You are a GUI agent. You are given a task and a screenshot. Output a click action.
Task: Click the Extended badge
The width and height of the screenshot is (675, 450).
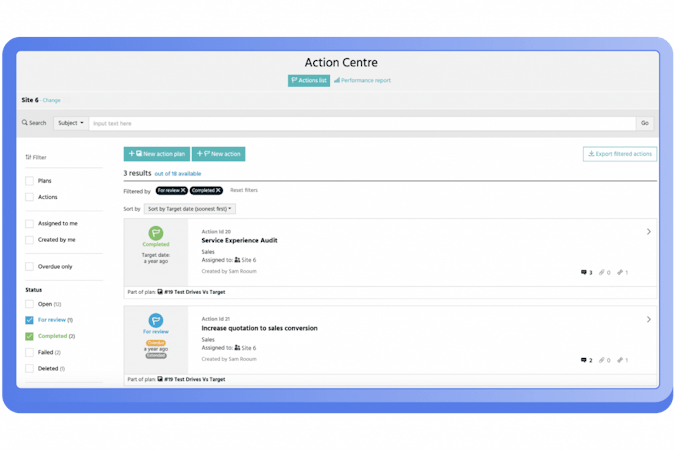[x=156, y=356]
